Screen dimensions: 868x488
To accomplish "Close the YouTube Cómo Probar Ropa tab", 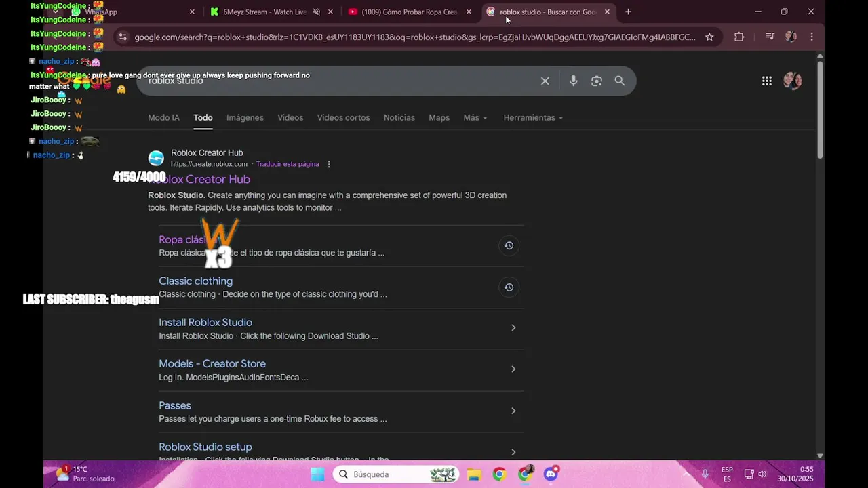I will (469, 12).
